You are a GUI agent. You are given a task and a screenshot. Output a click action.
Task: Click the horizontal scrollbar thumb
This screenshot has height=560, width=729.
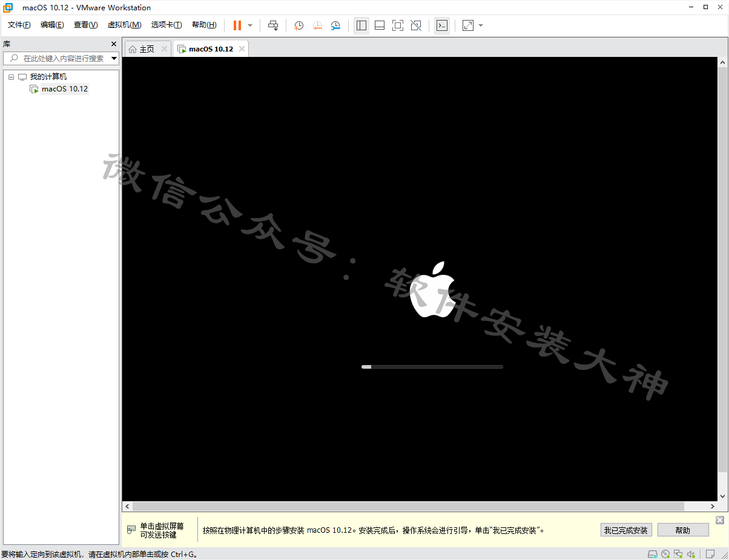(408, 506)
